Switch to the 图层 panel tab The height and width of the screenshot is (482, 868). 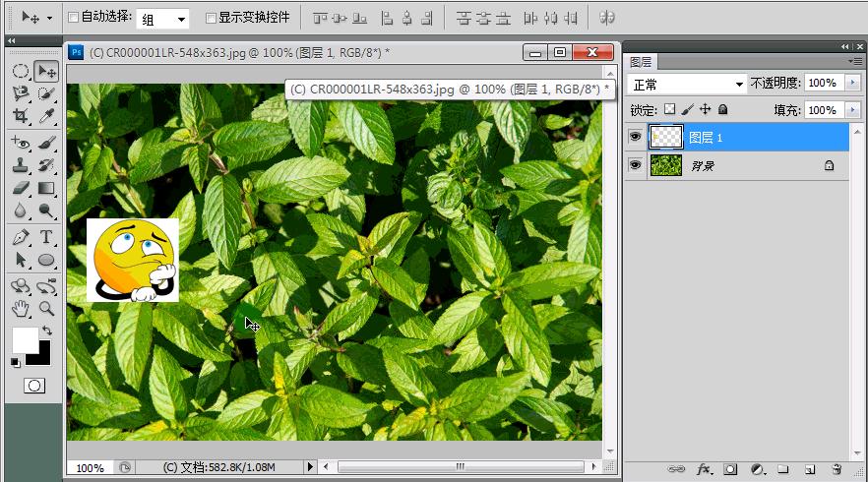(640, 62)
